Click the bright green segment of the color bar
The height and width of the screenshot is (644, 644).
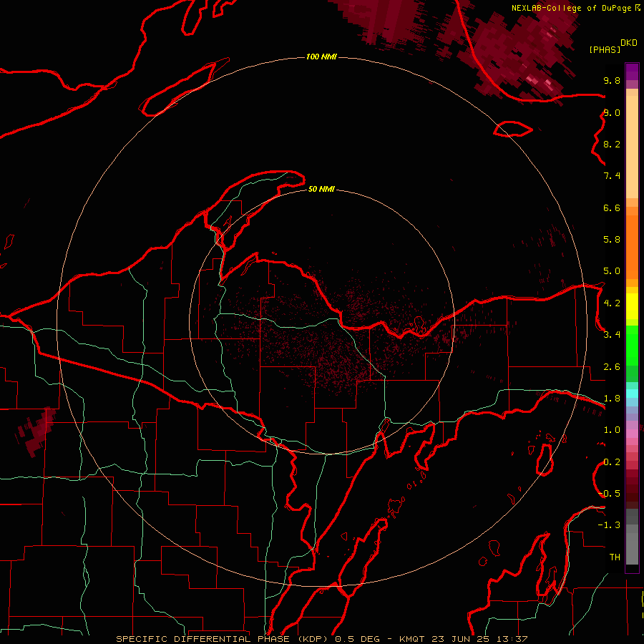click(x=632, y=346)
